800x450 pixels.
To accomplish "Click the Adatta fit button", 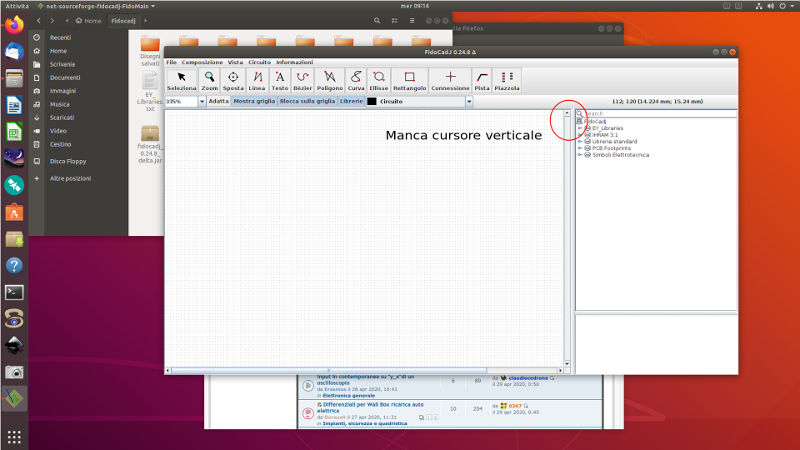I will [x=218, y=101].
